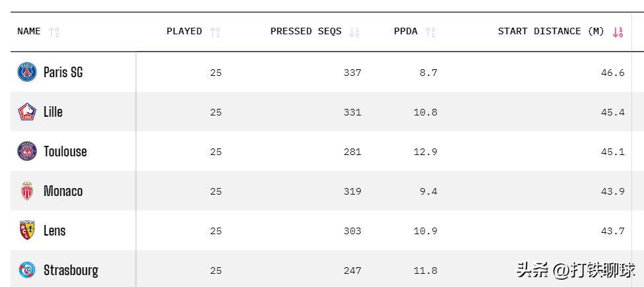Image resolution: width=644 pixels, height=287 pixels.
Task: Sort by Played column arrow icon
Action: tap(215, 32)
